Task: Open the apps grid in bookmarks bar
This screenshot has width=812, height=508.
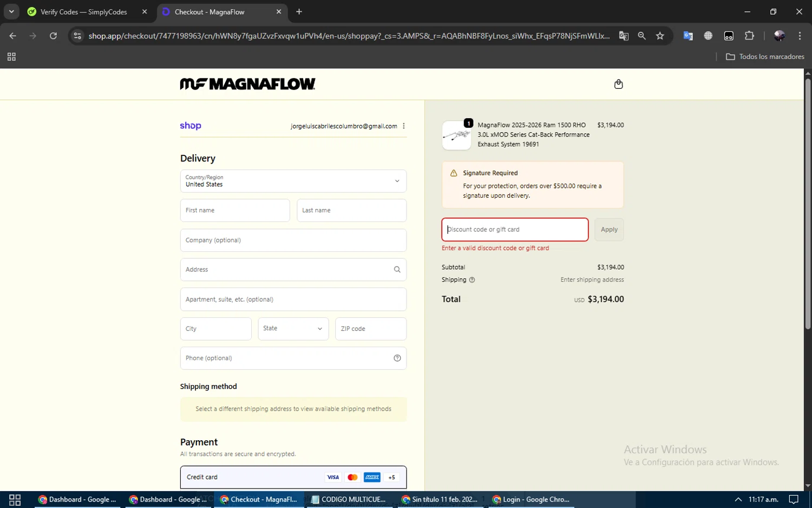Action: [x=11, y=57]
